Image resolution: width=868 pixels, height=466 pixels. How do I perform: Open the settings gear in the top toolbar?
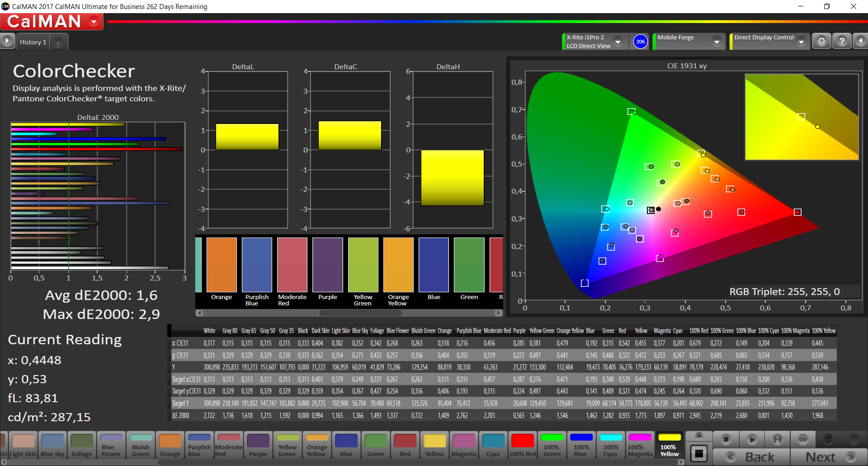[821, 41]
